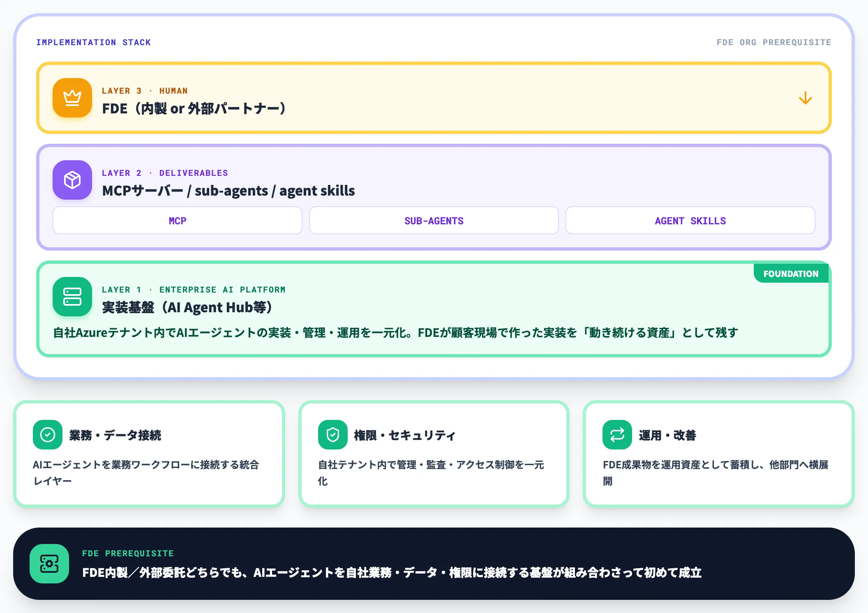Click the title 実装基盤（AI Agent Hub等）

(x=187, y=307)
